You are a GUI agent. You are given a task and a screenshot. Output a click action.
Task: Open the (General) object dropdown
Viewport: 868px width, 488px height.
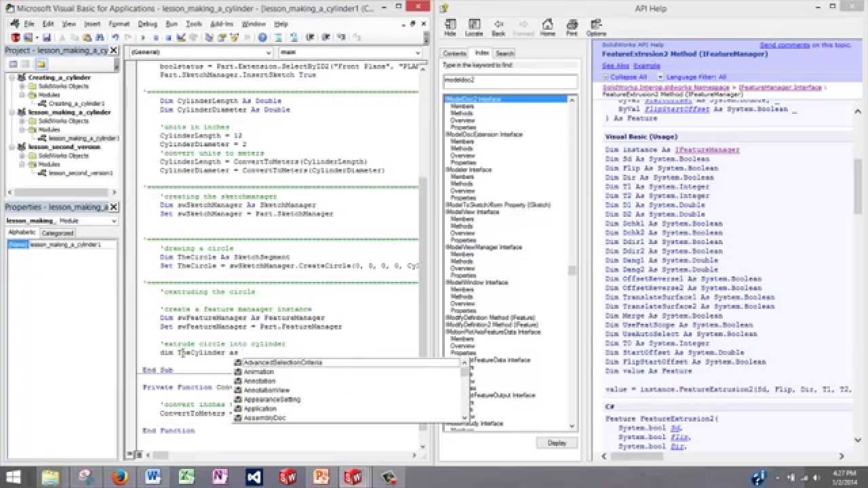click(269, 52)
